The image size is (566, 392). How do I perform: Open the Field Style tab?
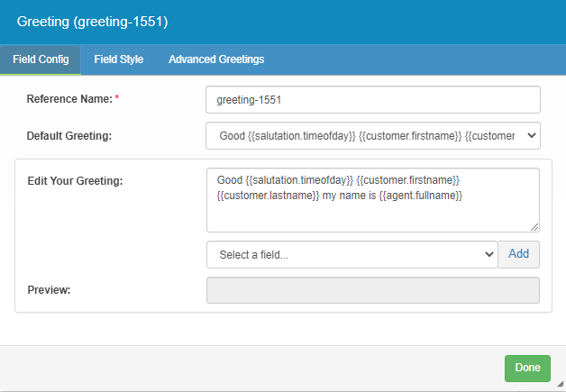pyautogui.click(x=118, y=59)
